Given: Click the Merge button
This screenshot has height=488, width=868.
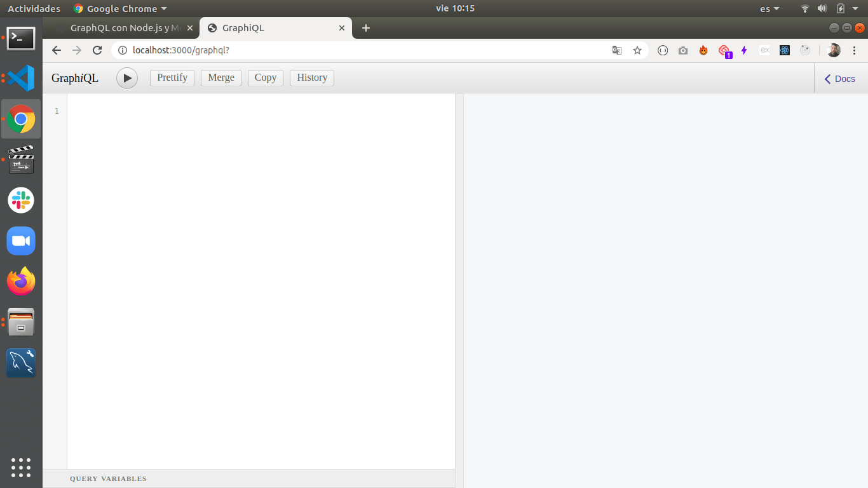Looking at the screenshot, I should click(x=221, y=78).
